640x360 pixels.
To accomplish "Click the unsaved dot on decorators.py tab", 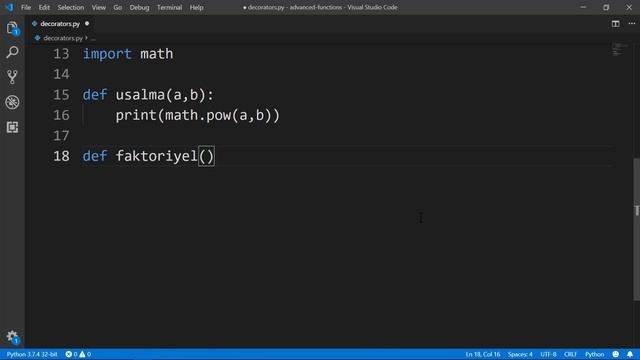I will point(87,24).
